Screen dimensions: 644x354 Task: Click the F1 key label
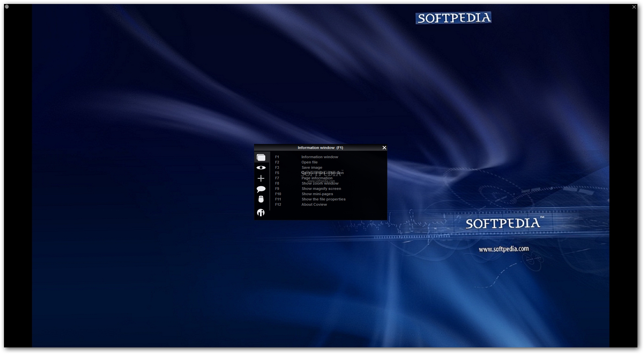277,157
